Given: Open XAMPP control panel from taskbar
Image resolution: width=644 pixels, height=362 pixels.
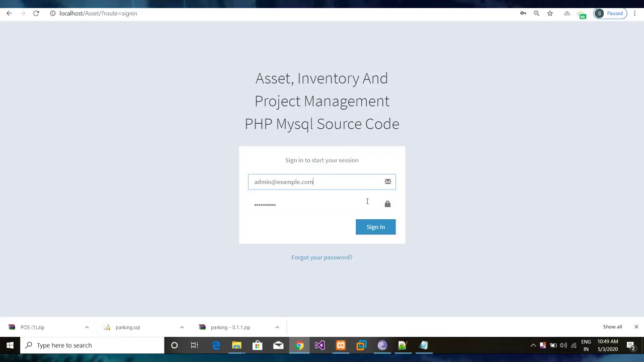Looking at the screenshot, I should [x=341, y=345].
